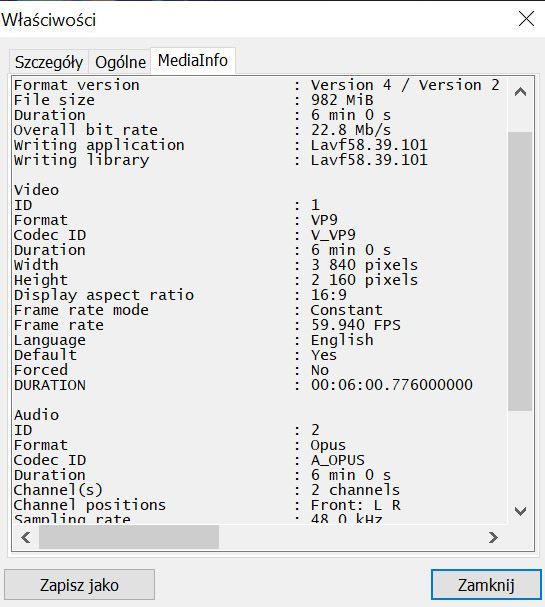Click the vertical scrollbar down arrow
This screenshot has height=607, width=545.
520,511
